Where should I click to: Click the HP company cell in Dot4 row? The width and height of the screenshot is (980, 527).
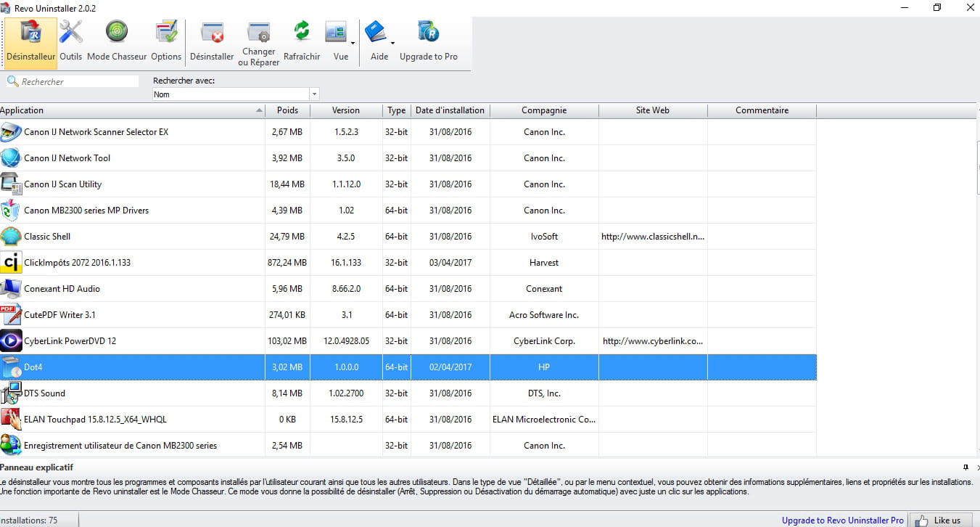coord(544,367)
